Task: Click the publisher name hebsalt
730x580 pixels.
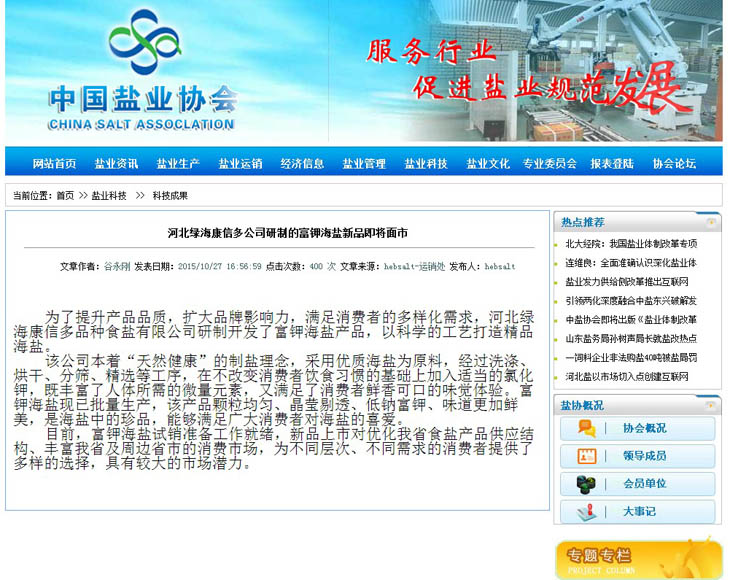Action: pyautogui.click(x=500, y=266)
